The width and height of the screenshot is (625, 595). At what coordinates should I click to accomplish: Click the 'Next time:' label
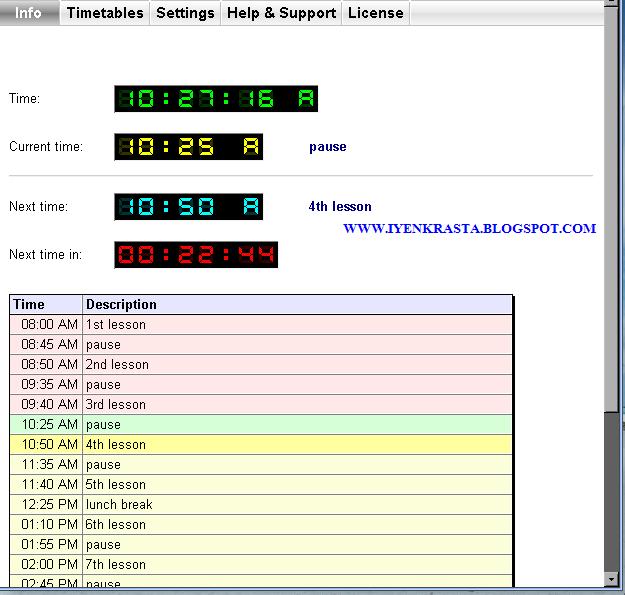pyautogui.click(x=38, y=206)
